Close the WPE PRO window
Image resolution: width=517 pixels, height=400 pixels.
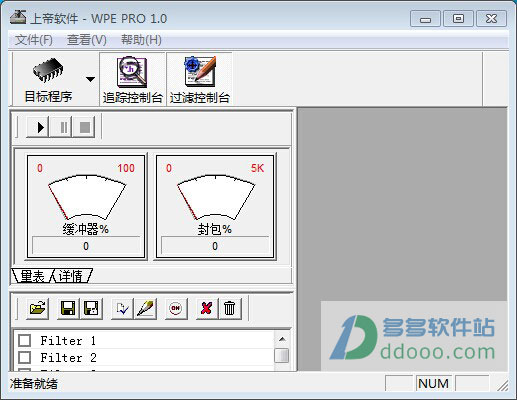(492, 18)
